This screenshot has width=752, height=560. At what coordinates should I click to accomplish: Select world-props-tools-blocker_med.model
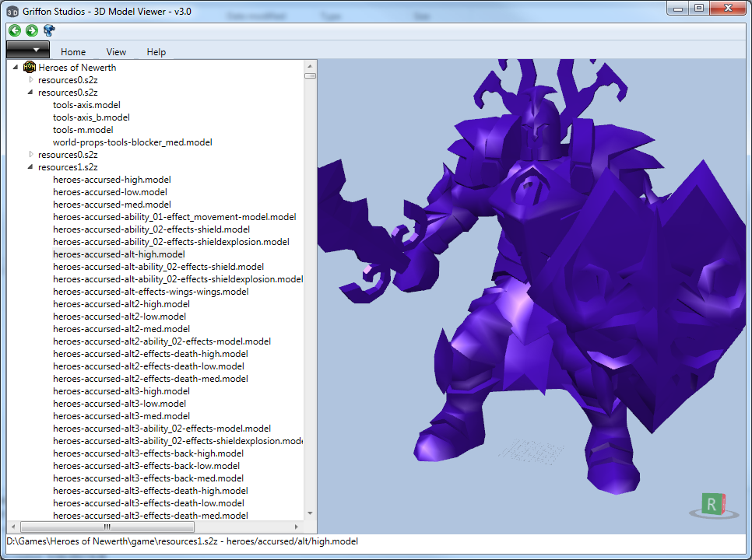tap(132, 142)
